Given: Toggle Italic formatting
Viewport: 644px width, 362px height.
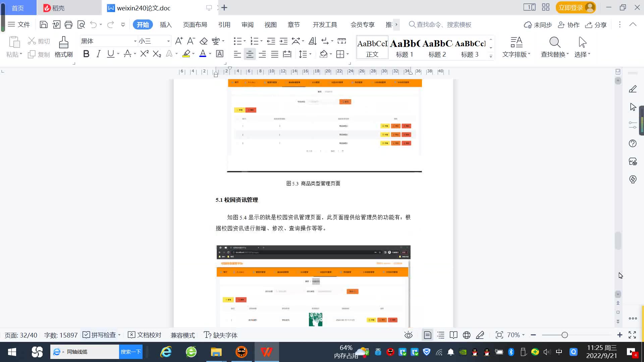Looking at the screenshot, I should (x=98, y=54).
